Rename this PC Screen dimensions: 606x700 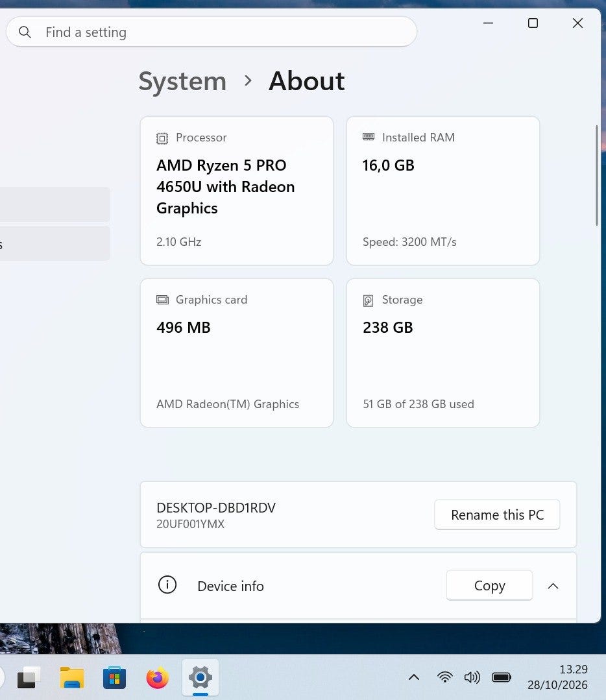tap(497, 514)
